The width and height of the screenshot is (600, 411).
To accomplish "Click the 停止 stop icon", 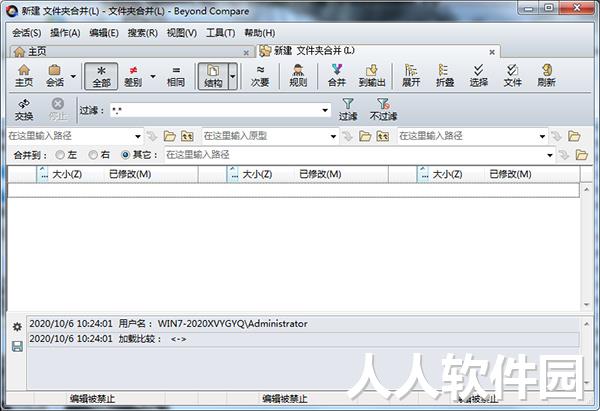I will coord(58,109).
